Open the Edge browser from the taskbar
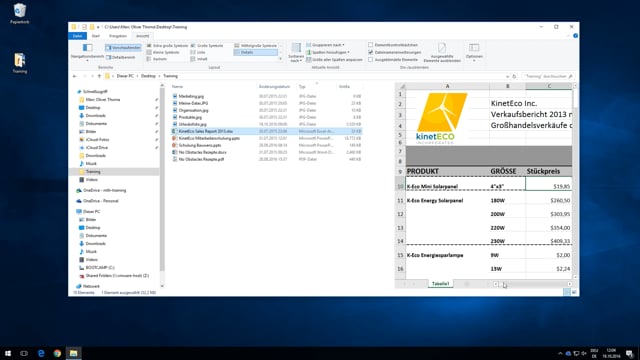Viewport: 640px width, 360px height. coord(41,353)
